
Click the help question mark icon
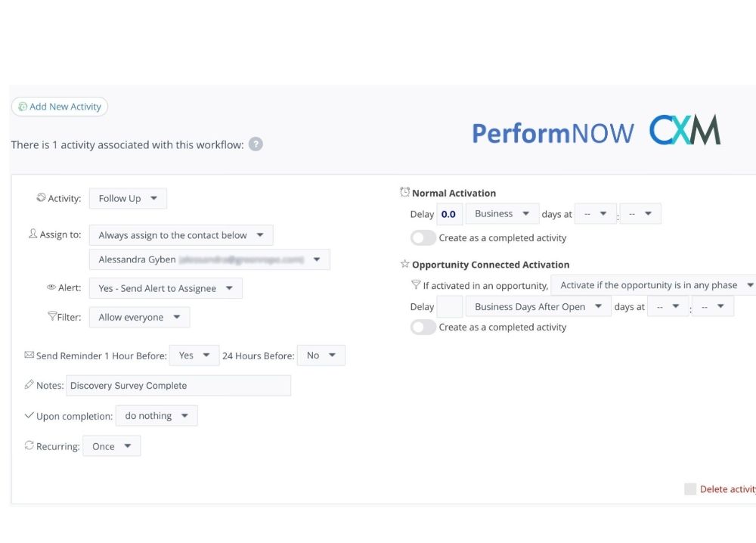coord(256,144)
